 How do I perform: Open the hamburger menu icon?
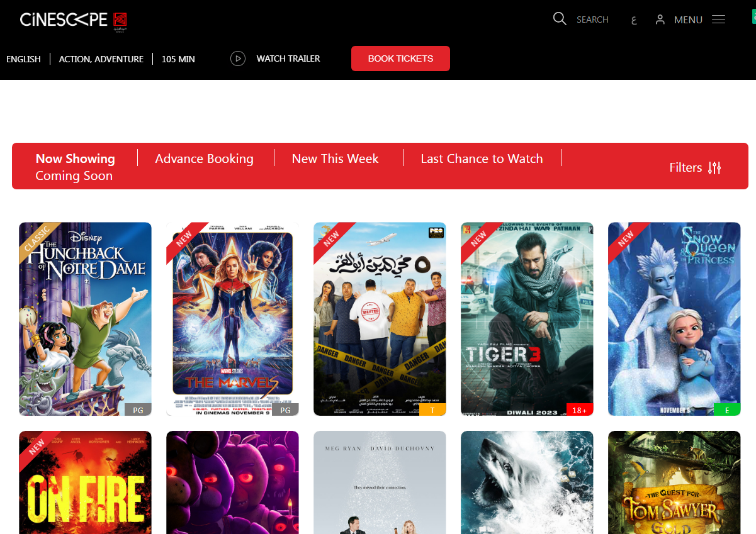tap(718, 19)
